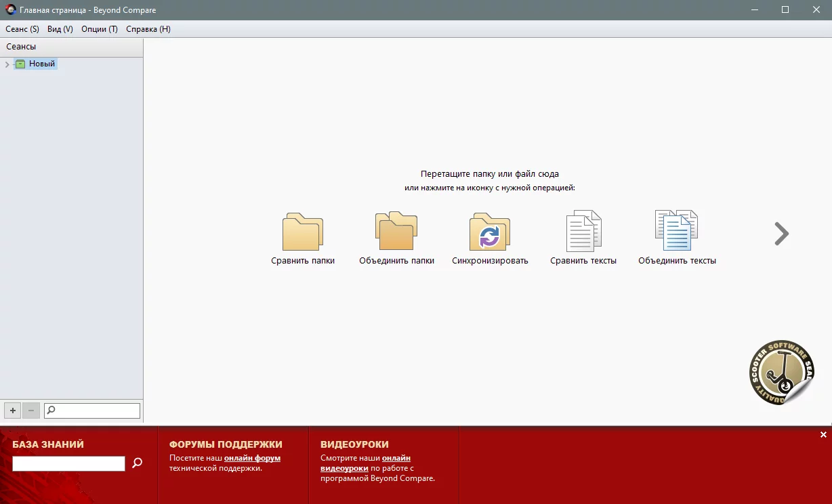The height and width of the screenshot is (504, 832).
Task: Click the ВИДЕОУРОКИ heading
Action: (354, 444)
